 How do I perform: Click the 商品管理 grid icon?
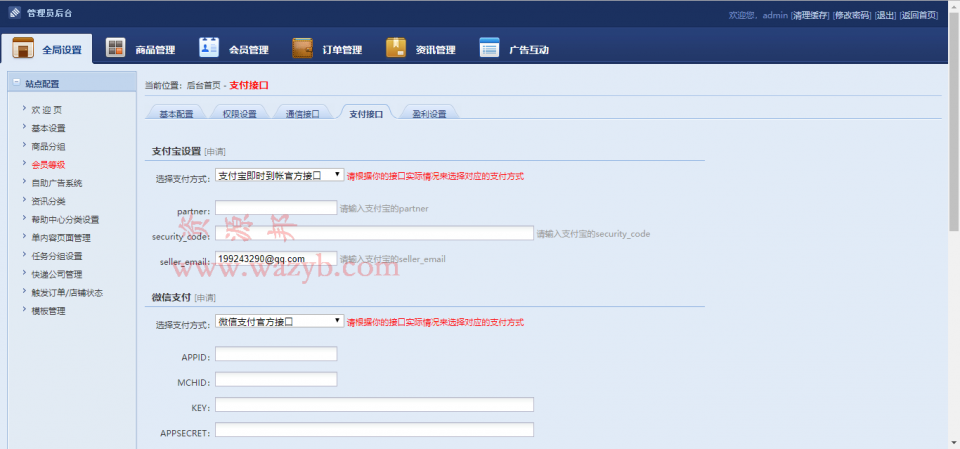pos(116,48)
